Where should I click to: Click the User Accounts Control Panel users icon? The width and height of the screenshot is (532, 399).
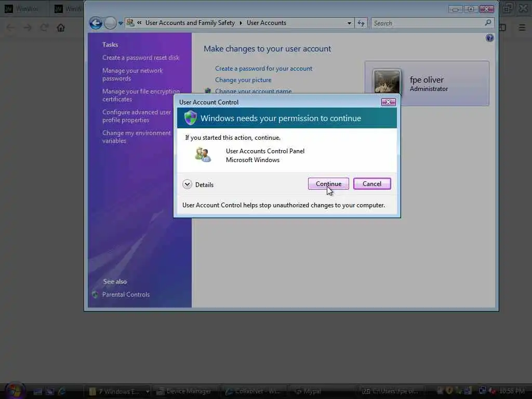coord(203,155)
